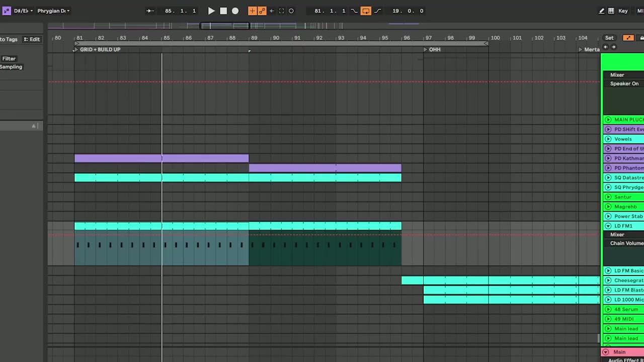Screen dimensions: 644x362
Task: Toggle Draw Mode pencil icon
Action: click(x=602, y=11)
